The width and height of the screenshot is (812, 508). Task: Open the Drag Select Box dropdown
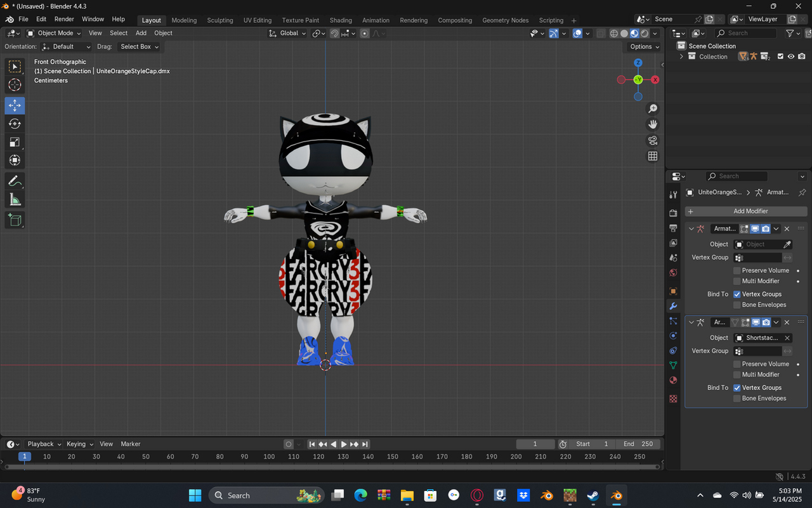point(140,46)
